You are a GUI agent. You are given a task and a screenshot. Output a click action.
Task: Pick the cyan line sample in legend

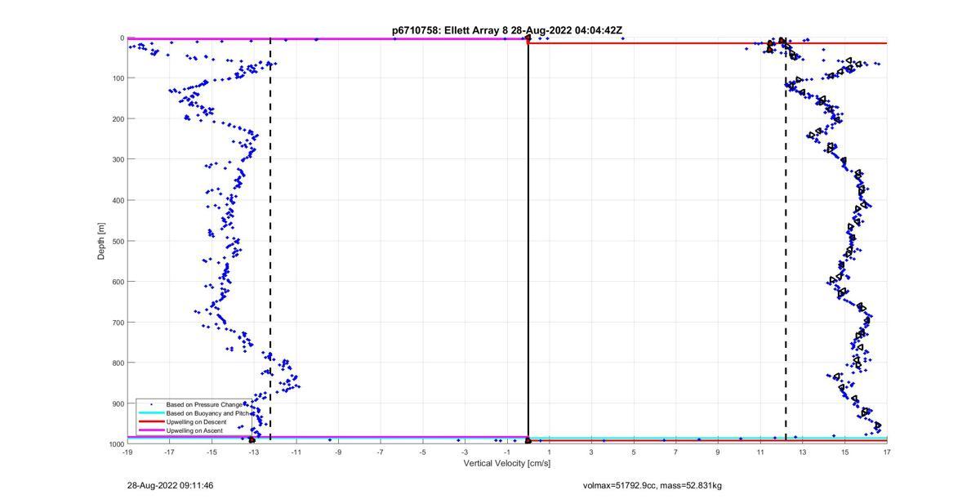click(150, 413)
